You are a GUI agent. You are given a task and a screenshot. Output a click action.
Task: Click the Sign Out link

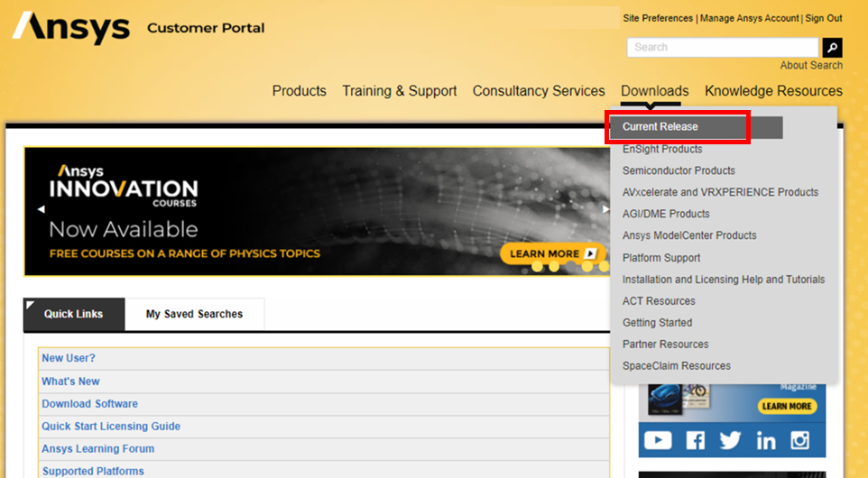click(823, 18)
